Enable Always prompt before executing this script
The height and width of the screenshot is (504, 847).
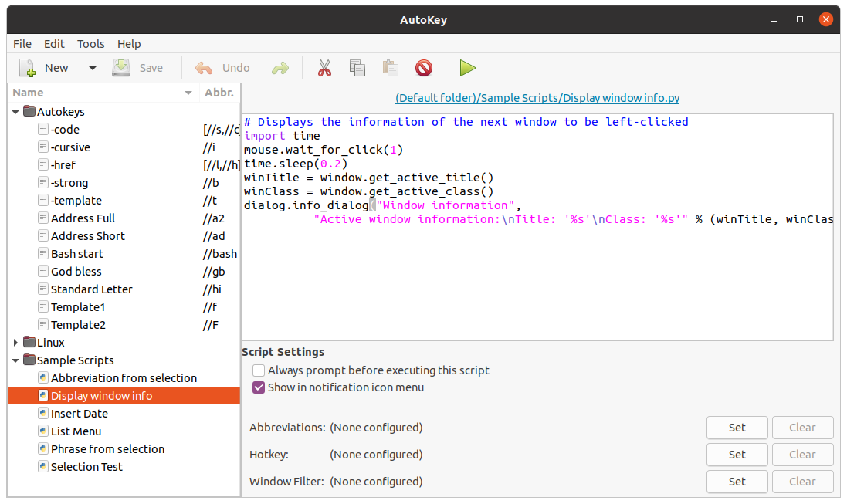coord(259,370)
